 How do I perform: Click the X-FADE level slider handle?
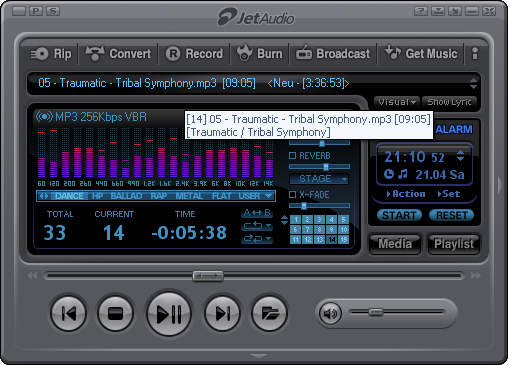[304, 206]
